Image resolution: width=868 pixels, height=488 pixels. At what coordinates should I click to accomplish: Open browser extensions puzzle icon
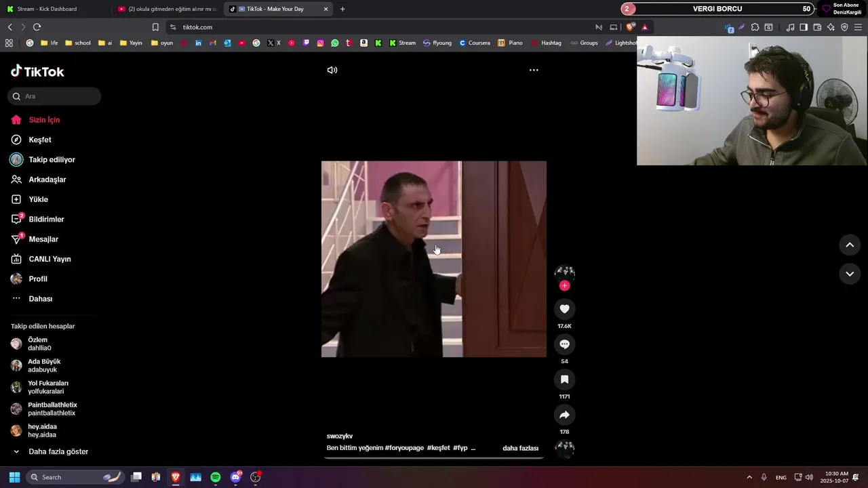click(x=755, y=27)
